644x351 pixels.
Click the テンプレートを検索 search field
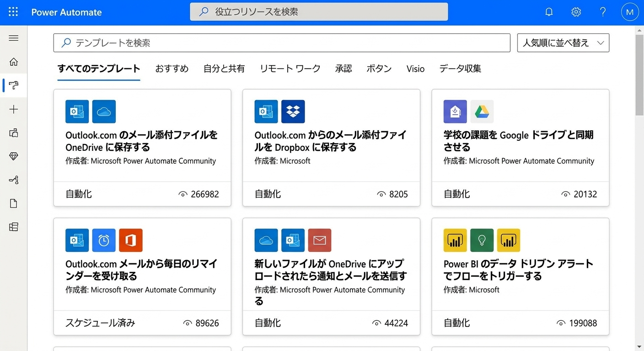pyautogui.click(x=282, y=43)
